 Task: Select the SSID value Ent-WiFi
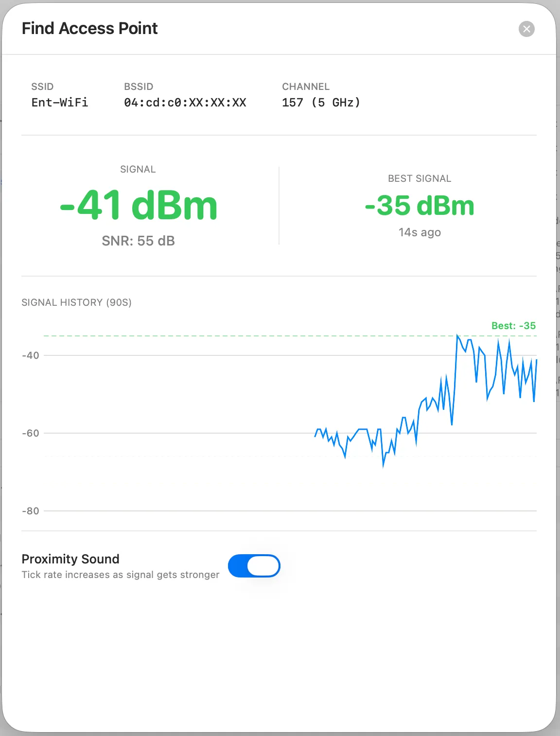(x=59, y=102)
